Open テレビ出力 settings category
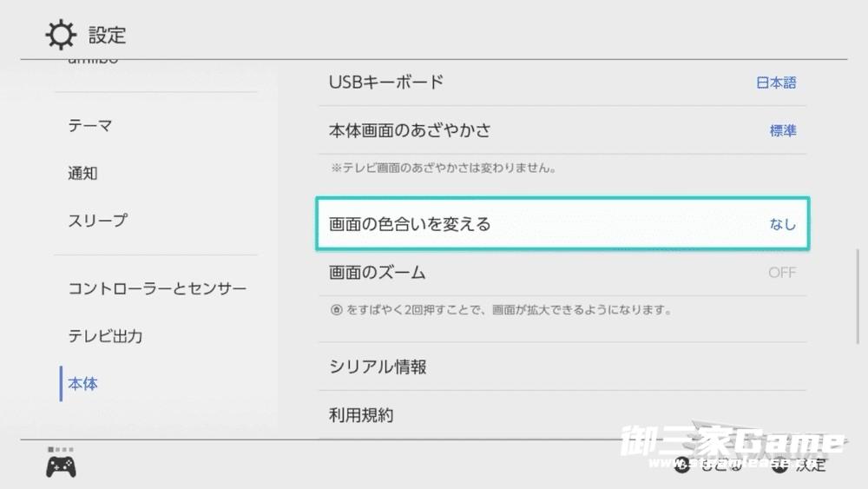The height and width of the screenshot is (489, 868). coord(105,336)
